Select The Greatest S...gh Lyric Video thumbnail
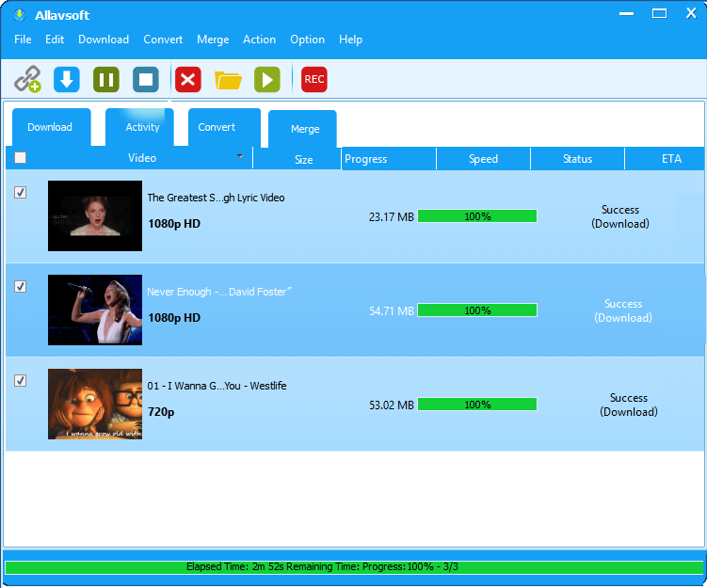The image size is (707, 588). click(95, 215)
